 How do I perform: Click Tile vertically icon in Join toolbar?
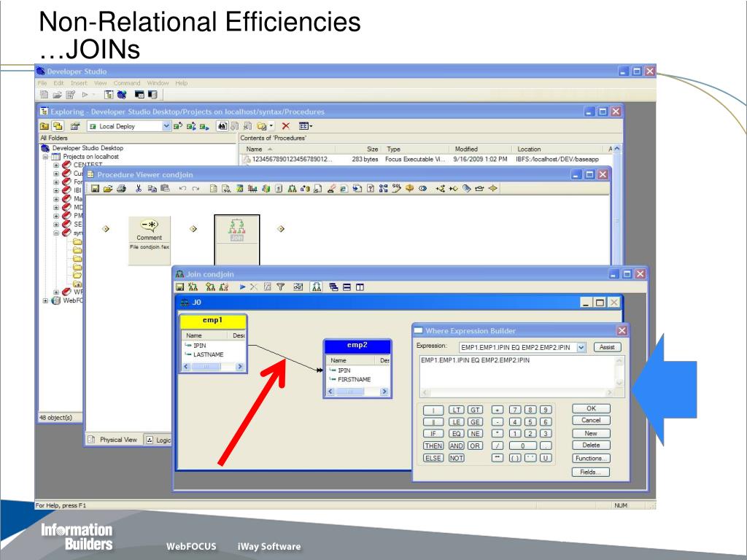[x=360, y=287]
